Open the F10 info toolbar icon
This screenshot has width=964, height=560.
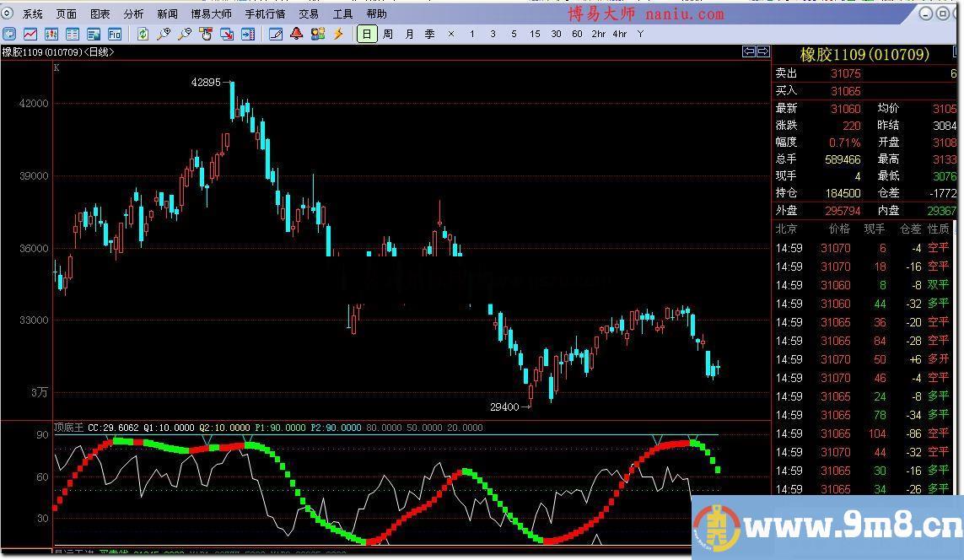point(114,34)
